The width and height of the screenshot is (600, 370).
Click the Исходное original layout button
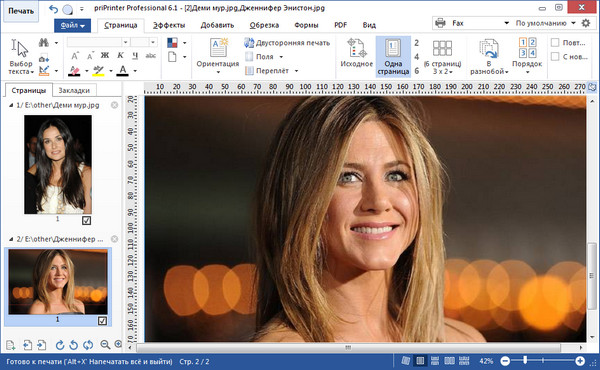pos(357,54)
